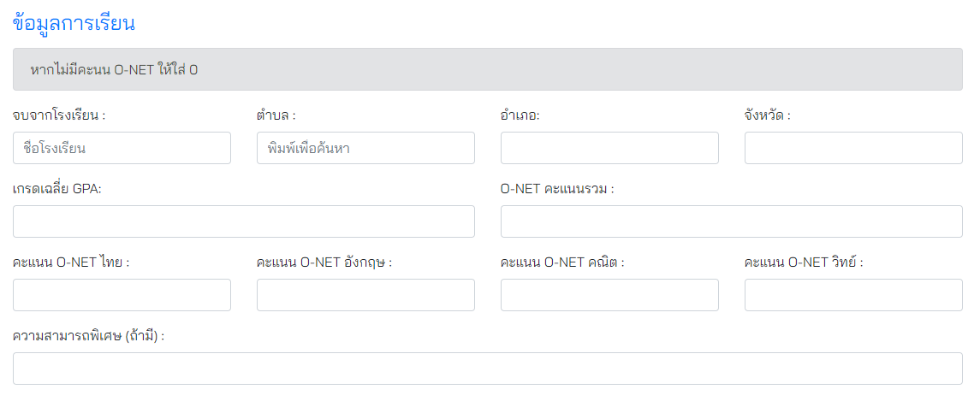Click the ชื่อโรงเรียน school name input field
This screenshot has width=980, height=407.
122,148
